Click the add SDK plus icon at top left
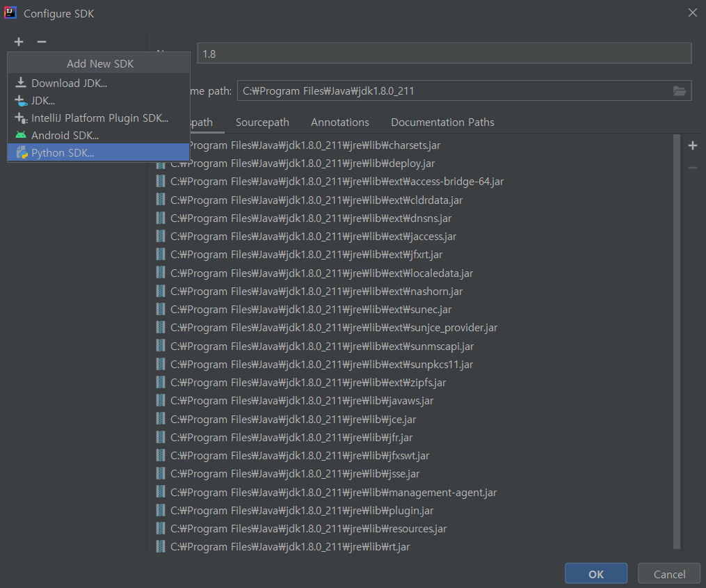 click(19, 42)
